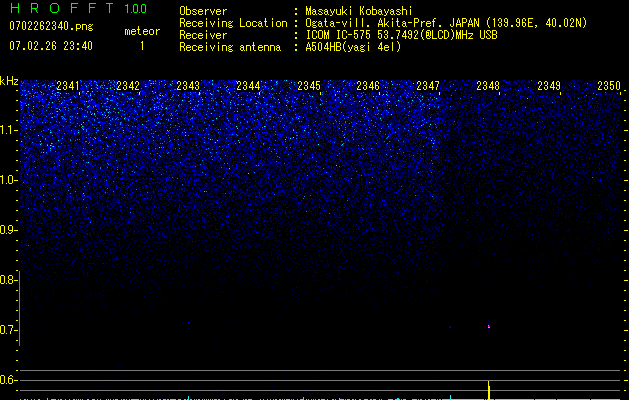Select the filename 0702262340.png
The height and width of the screenshot is (400, 629).
click(x=51, y=26)
